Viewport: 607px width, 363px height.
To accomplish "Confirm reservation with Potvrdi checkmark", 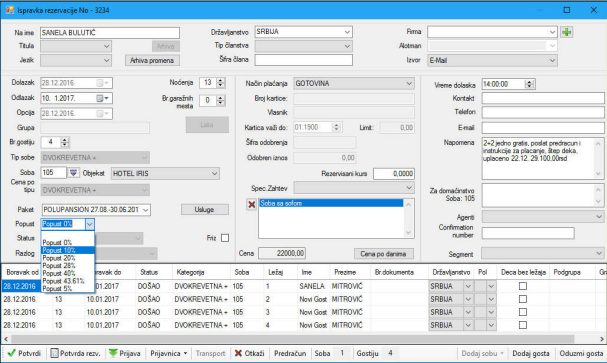I will coord(24,353).
